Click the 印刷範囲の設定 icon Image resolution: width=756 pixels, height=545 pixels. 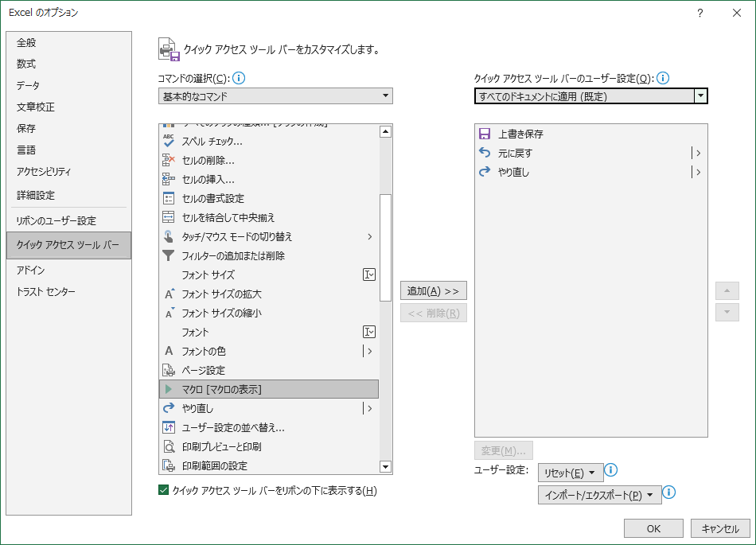(168, 465)
